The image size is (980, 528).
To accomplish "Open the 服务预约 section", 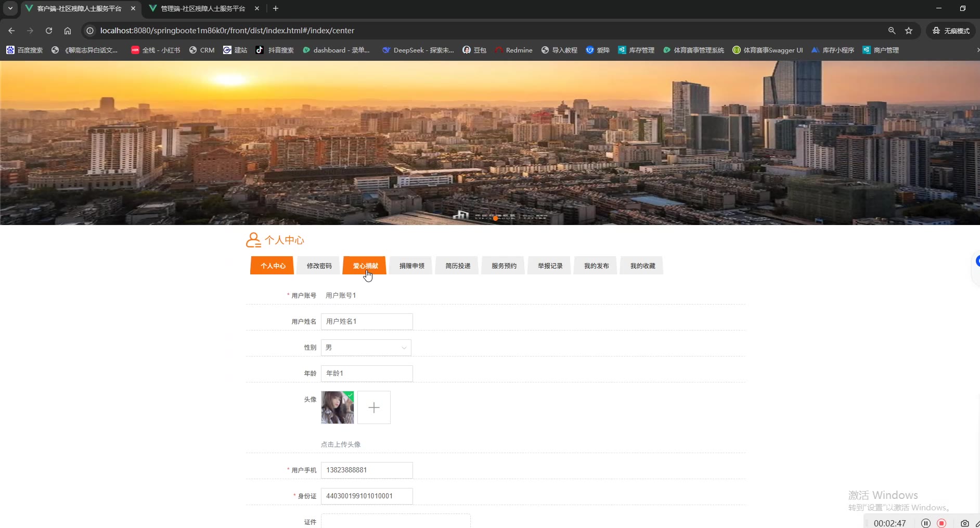I will coord(504,266).
